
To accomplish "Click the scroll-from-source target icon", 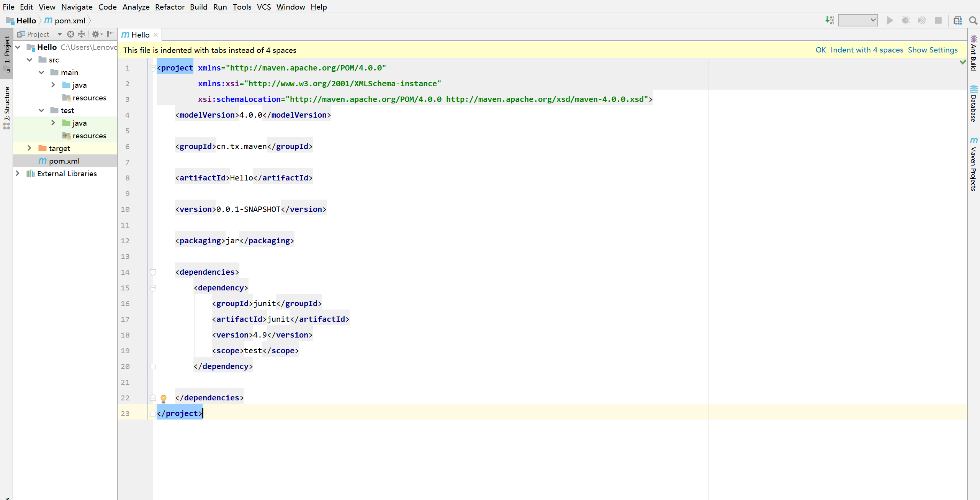I will pos(70,34).
